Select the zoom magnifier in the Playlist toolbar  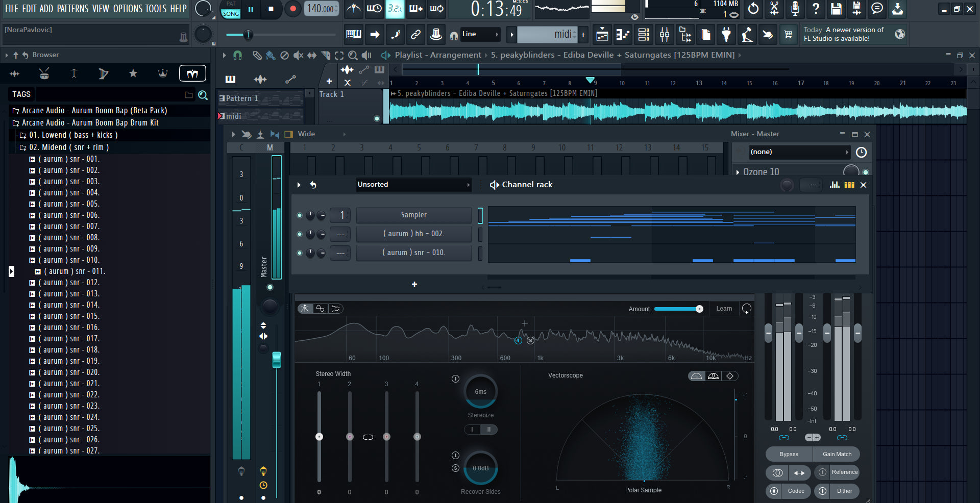pyautogui.click(x=353, y=55)
